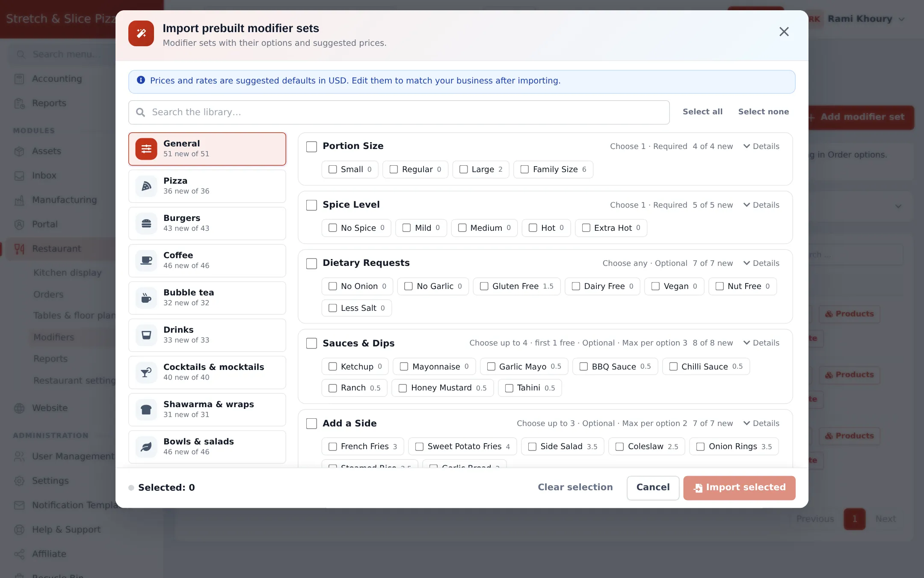Open the Coffee library category
The height and width of the screenshot is (578, 924).
[x=207, y=260]
